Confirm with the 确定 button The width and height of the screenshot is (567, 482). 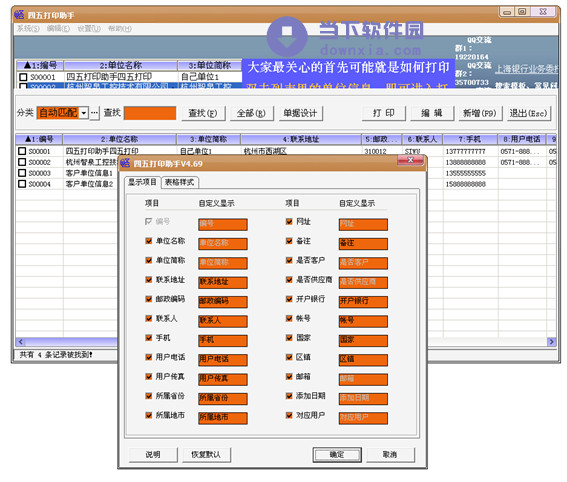pyautogui.click(x=337, y=455)
